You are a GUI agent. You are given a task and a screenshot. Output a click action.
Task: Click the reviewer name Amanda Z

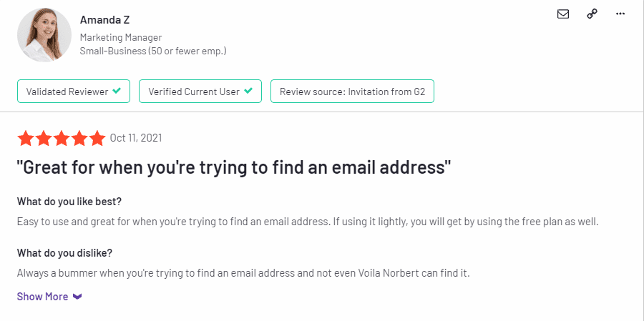pos(104,20)
